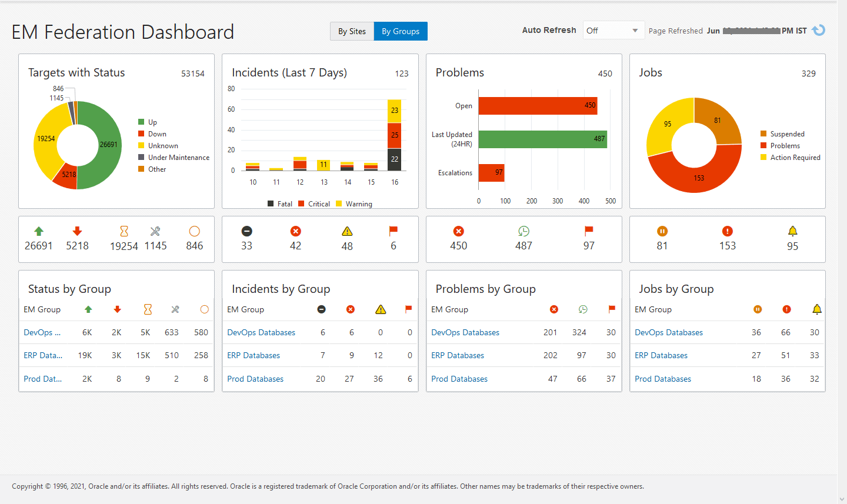Click the Critical incidents icon showing 42

(295, 231)
